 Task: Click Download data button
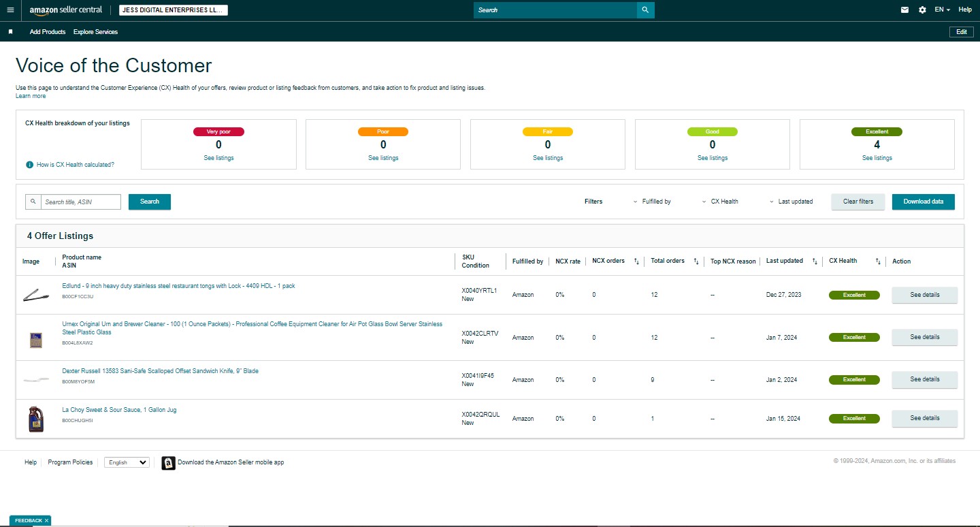click(924, 202)
